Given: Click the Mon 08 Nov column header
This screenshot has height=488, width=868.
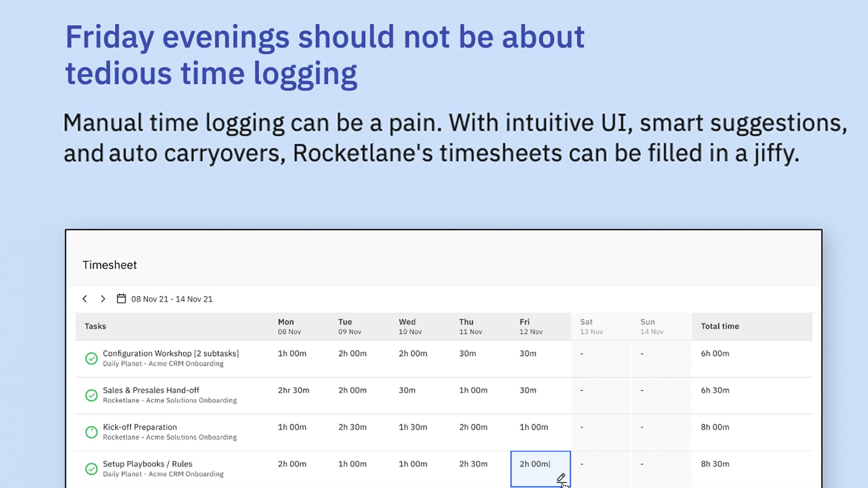Looking at the screenshot, I should pos(289,326).
